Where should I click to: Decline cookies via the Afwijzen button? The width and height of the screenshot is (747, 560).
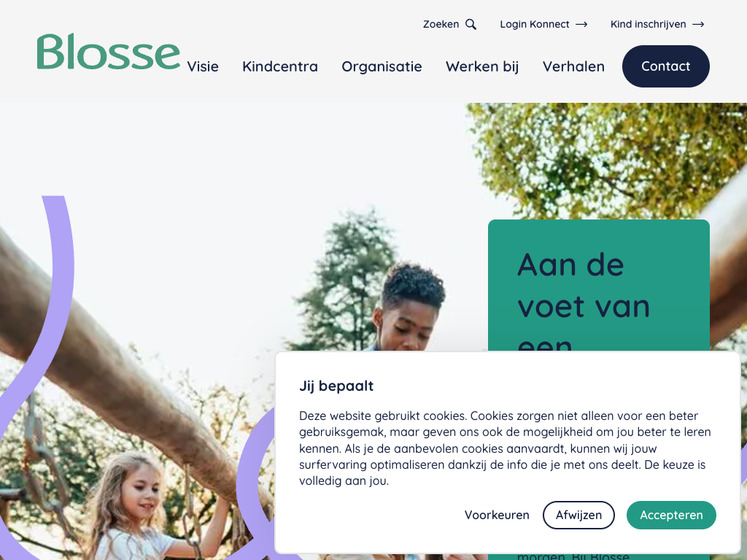point(578,515)
